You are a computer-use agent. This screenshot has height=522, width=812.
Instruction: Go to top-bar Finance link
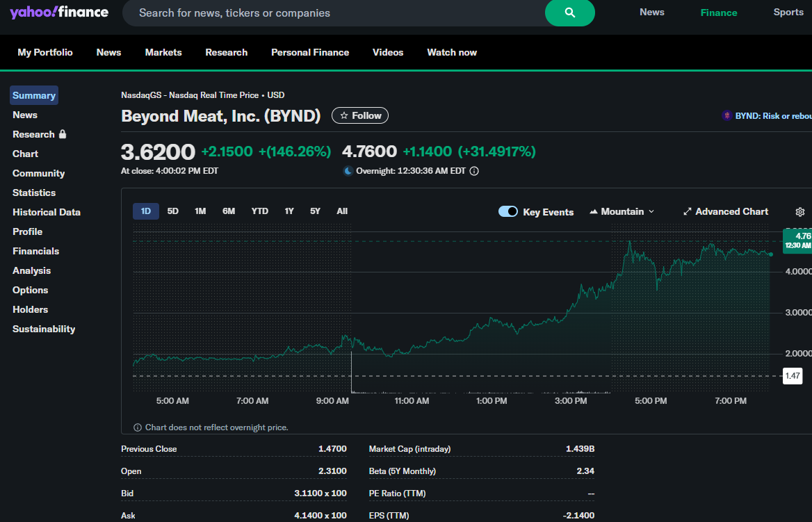719,13
